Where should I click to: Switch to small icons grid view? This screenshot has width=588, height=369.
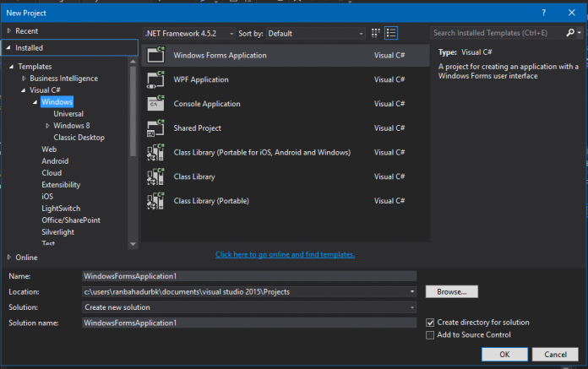[x=375, y=33]
